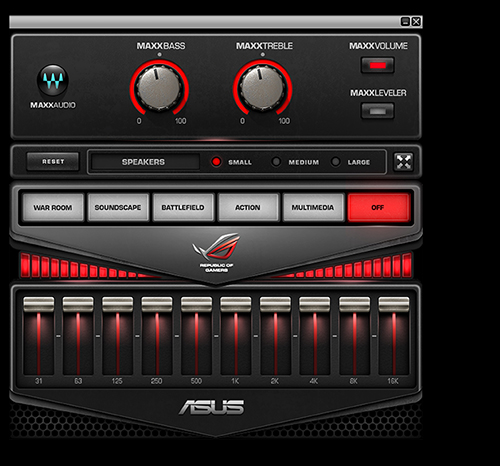Toggle the MaxxVolume switch

378,65
